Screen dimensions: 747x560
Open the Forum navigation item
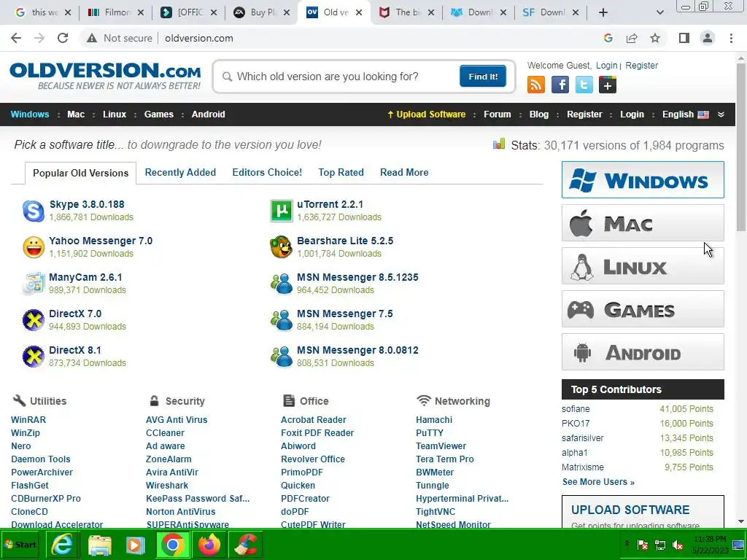497,114
